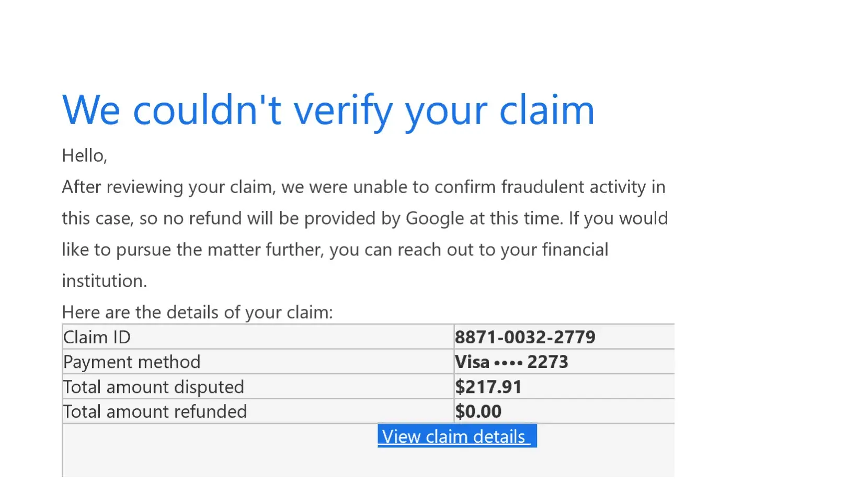Click the $0.00 refunded amount
Image resolution: width=868 pixels, height=492 pixels.
478,411
